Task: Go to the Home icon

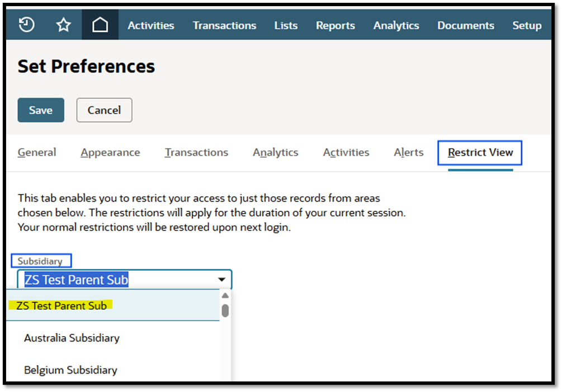Action: 100,25
